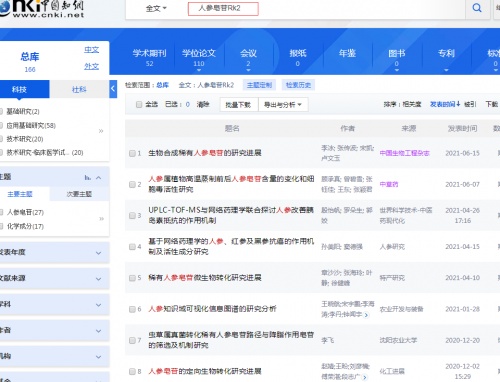Expand more 主题 options arrow
This screenshot has height=382, width=500.
click(101, 219)
